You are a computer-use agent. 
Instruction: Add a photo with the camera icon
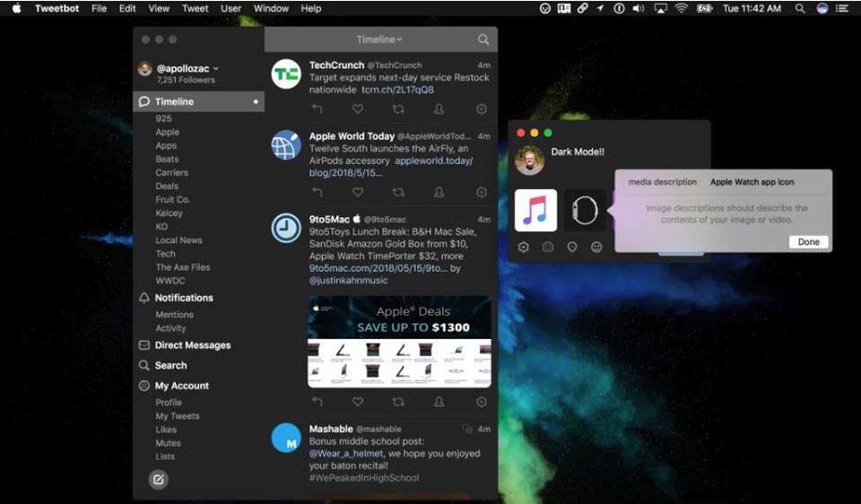click(x=547, y=247)
